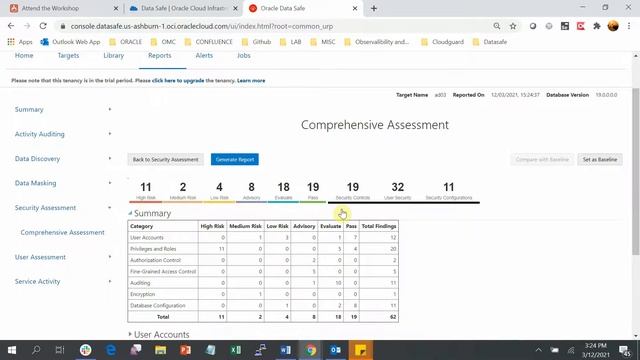Select Database Configuration category cell
The width and height of the screenshot is (640, 360).
pos(163,305)
